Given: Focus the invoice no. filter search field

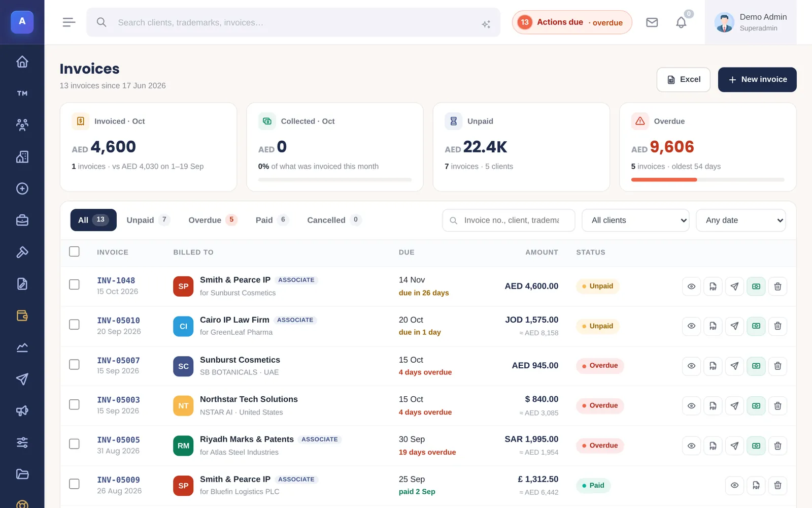Looking at the screenshot, I should [509, 220].
